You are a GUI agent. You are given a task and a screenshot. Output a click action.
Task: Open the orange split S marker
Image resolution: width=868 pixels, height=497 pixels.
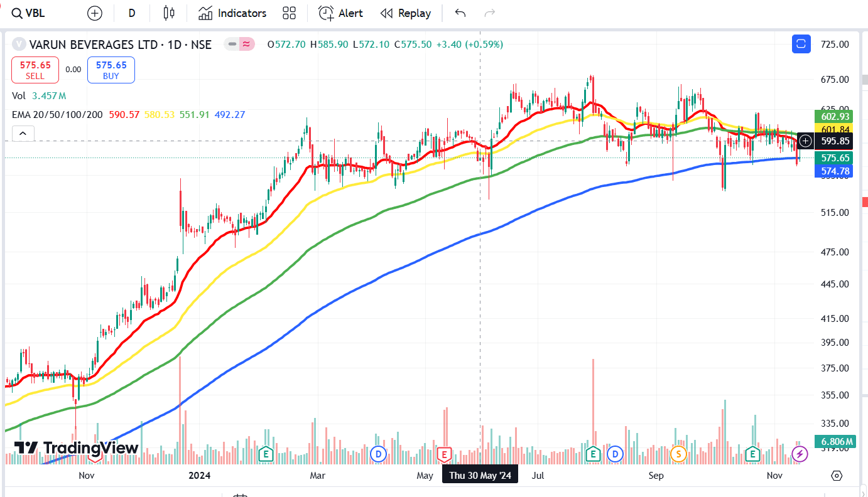click(678, 454)
